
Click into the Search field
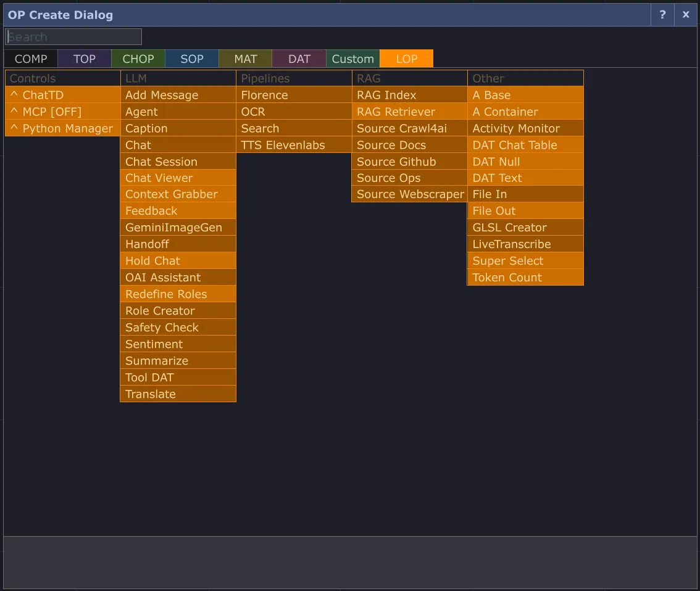pyautogui.click(x=73, y=36)
